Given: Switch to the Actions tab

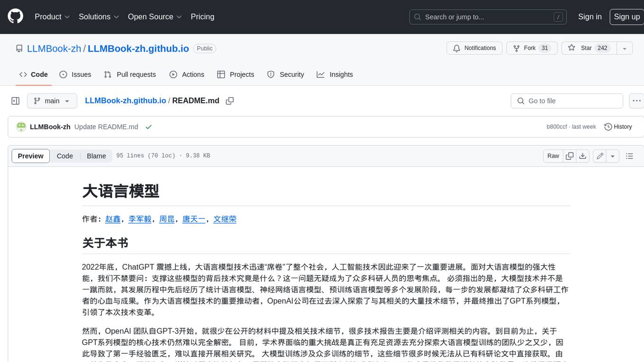Looking at the screenshot, I should (x=187, y=74).
